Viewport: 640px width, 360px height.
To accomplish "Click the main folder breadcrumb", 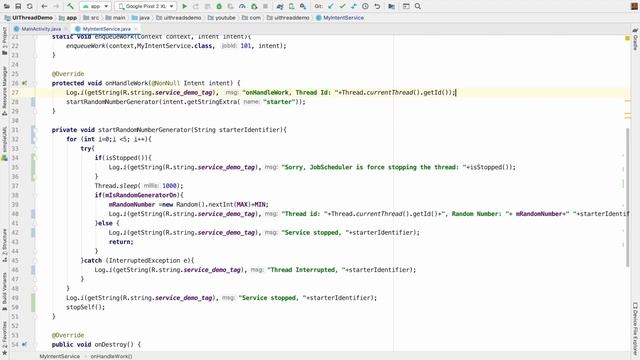I will click(116, 18).
